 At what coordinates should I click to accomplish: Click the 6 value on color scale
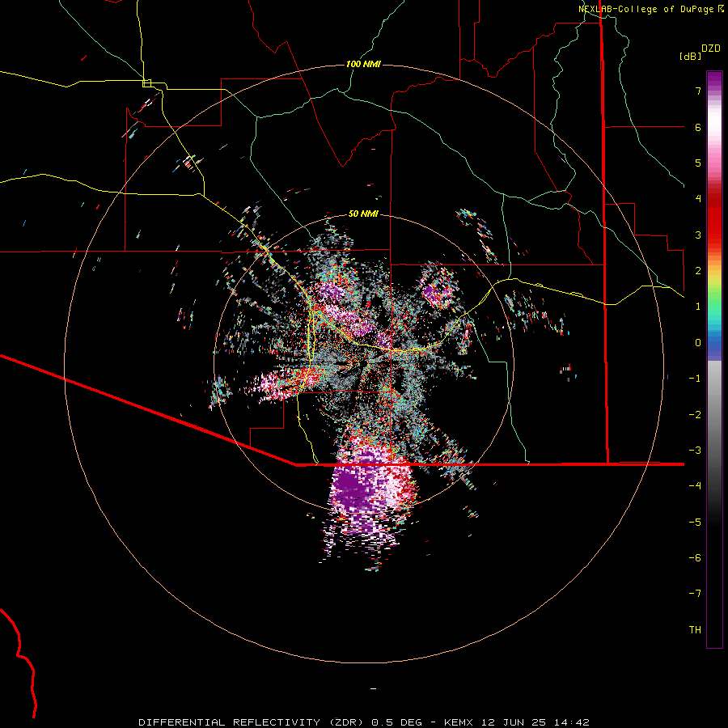tap(698, 127)
